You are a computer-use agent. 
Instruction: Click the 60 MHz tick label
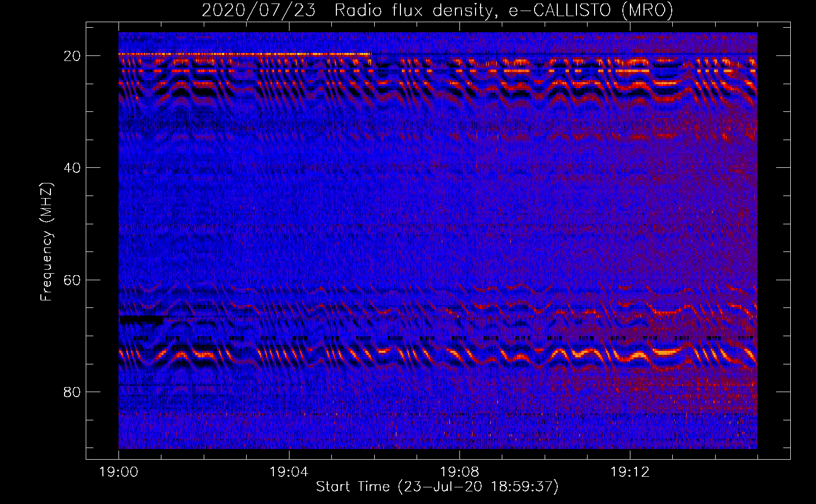[73, 280]
